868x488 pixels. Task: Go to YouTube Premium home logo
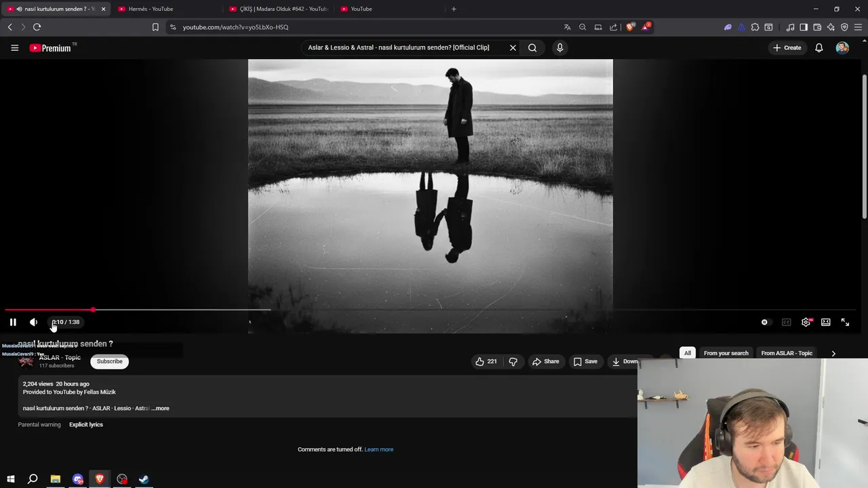tap(50, 47)
